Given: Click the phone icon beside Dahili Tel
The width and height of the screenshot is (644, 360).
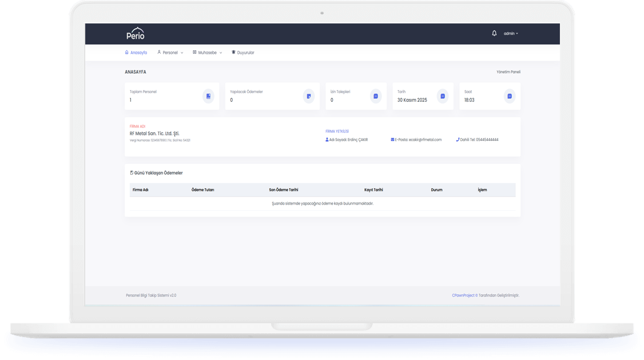Looking at the screenshot, I should pyautogui.click(x=458, y=139).
